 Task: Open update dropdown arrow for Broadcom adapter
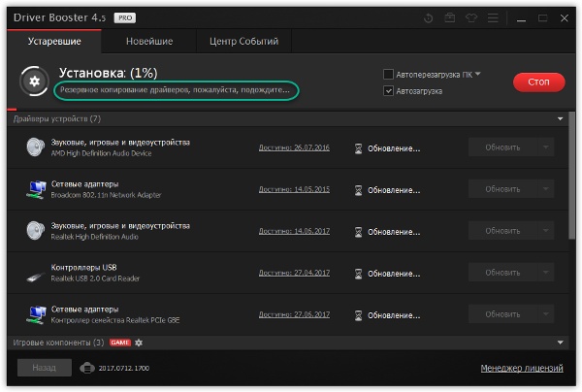[x=546, y=189]
